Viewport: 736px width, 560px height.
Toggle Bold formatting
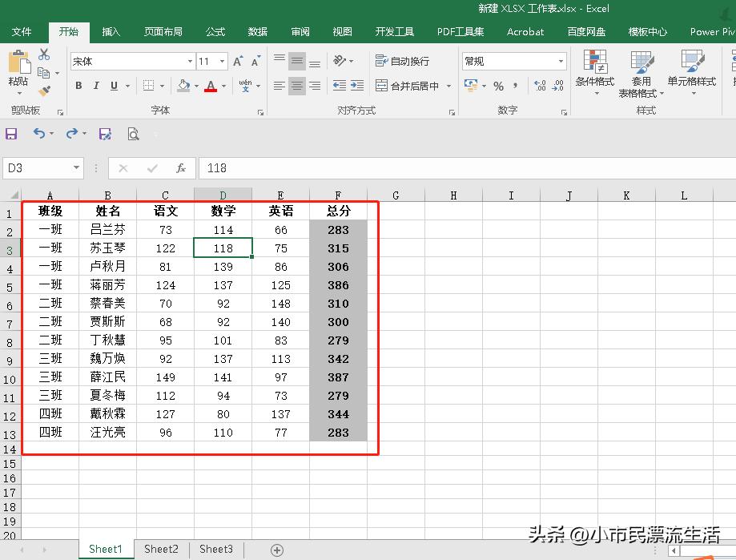click(78, 86)
